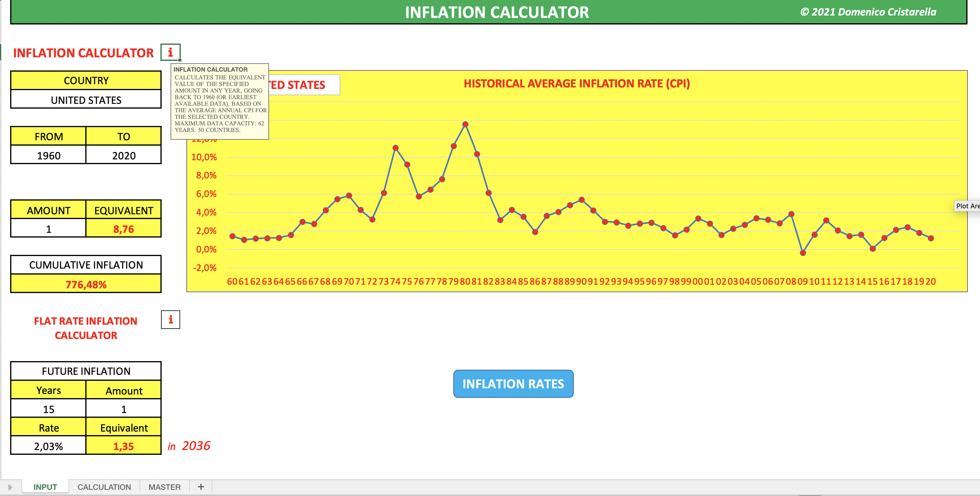Click the copyright Domenico Cristarella text
Screen dimensions: 980x496
point(868,12)
